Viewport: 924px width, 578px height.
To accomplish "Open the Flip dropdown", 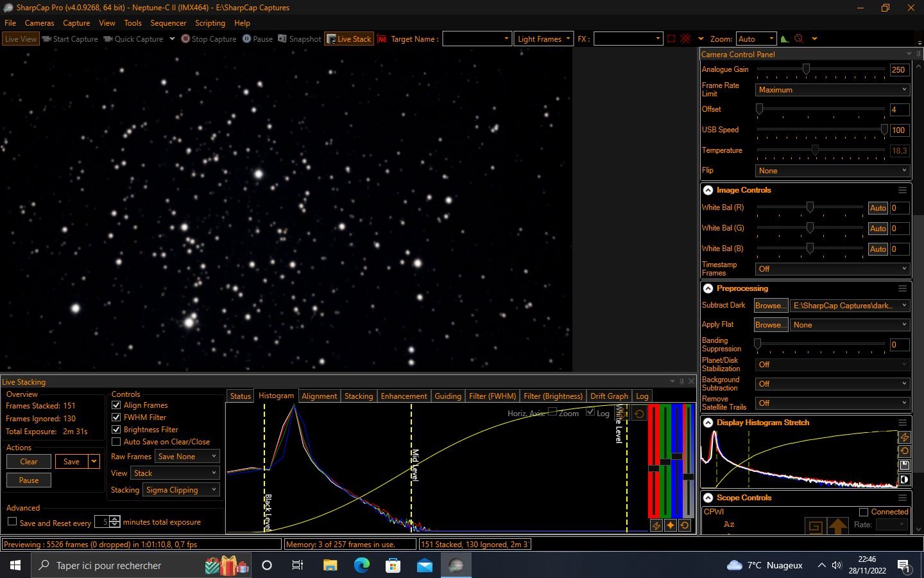I will pyautogui.click(x=832, y=171).
